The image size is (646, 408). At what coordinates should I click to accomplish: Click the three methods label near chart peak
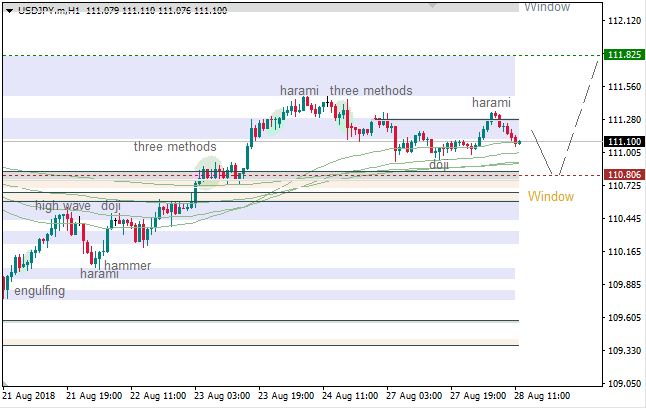coord(371,91)
